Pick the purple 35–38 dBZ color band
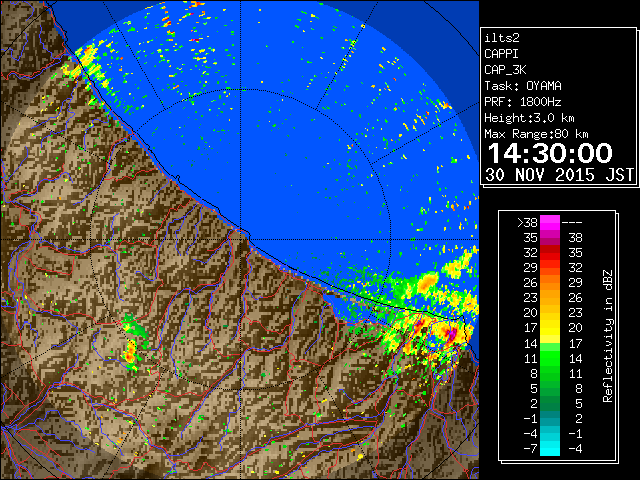 click(x=550, y=238)
